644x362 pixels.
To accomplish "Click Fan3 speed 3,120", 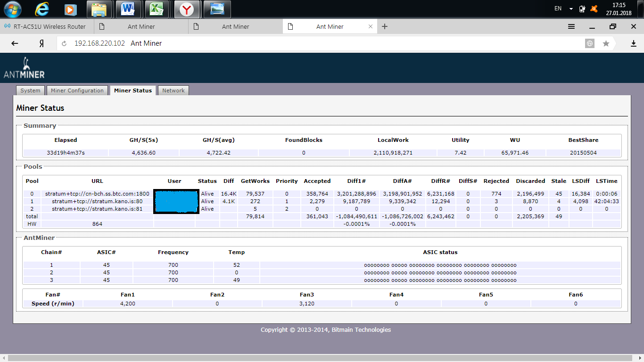I will coord(307,304).
